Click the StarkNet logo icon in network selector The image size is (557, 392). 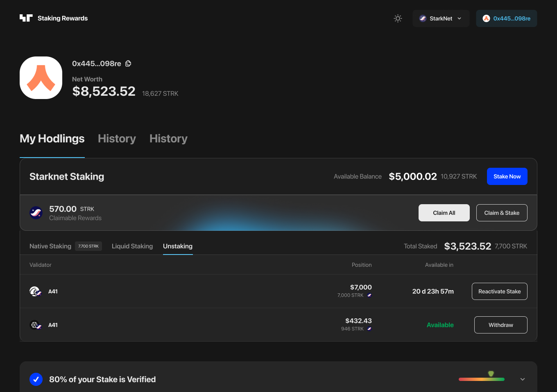click(423, 18)
